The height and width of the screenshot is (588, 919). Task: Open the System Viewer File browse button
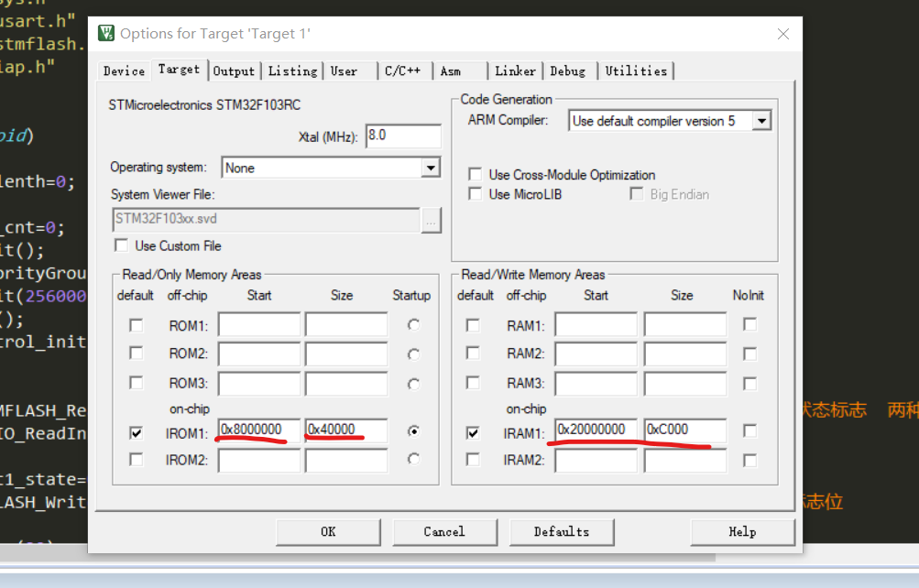click(x=432, y=220)
